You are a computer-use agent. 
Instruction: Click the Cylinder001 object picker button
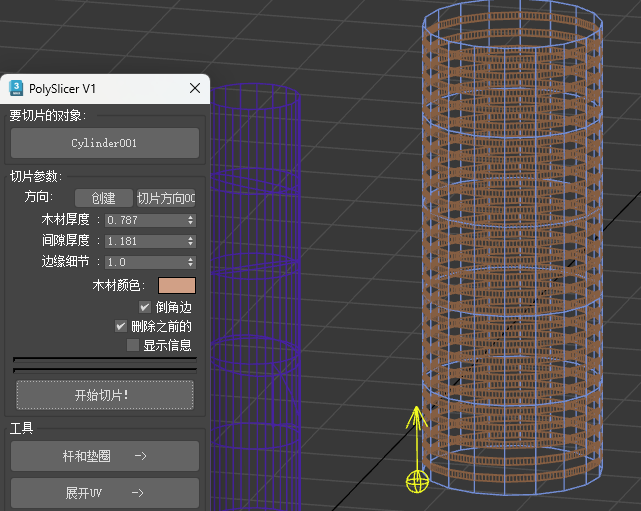(105, 143)
